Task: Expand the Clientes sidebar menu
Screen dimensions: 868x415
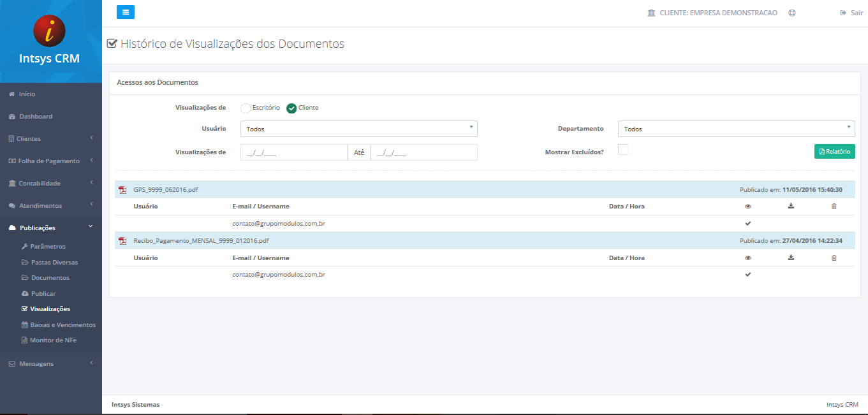Action: coord(51,139)
